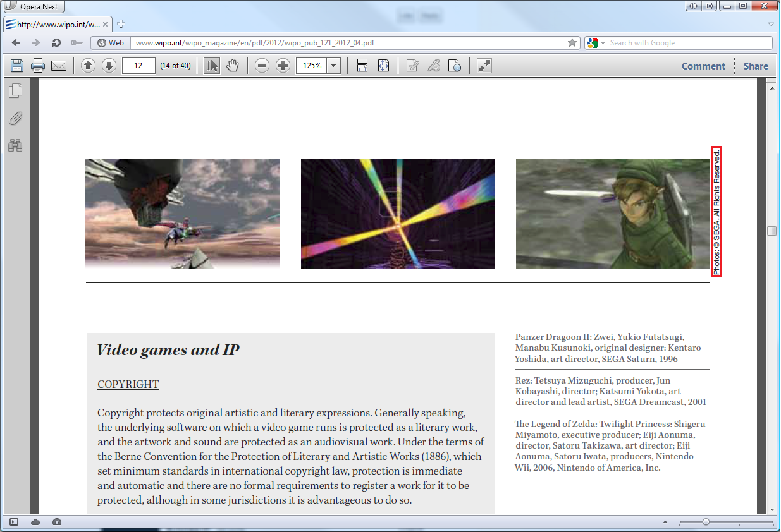Click the envelope email icon
This screenshot has height=532, width=781.
pos(59,66)
